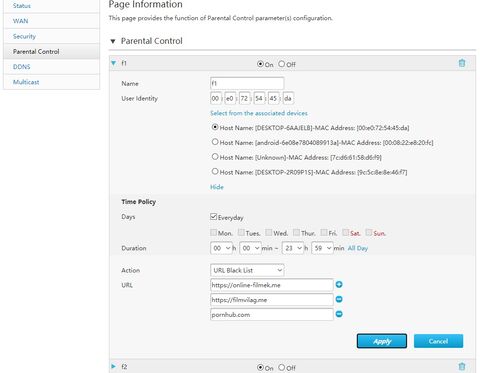Select the DESKTOP-2R09P1S host device
Image resolution: width=480 pixels, height=373 pixels.
click(x=215, y=171)
